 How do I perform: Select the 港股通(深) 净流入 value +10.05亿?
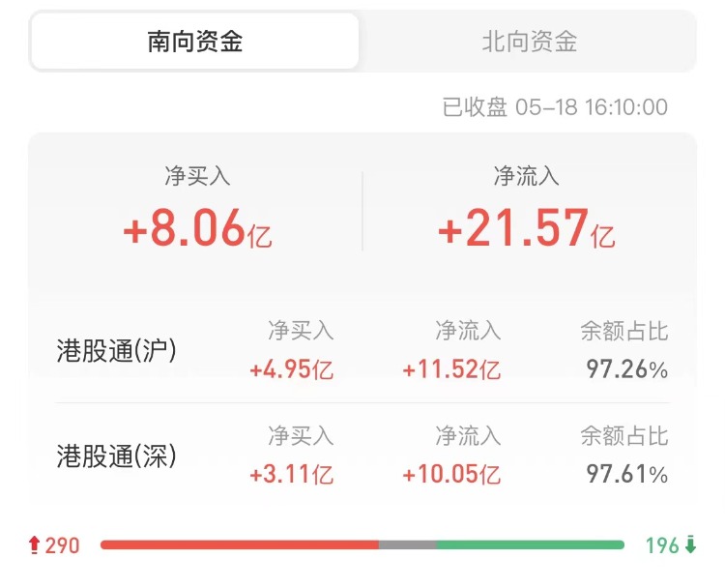(x=451, y=474)
